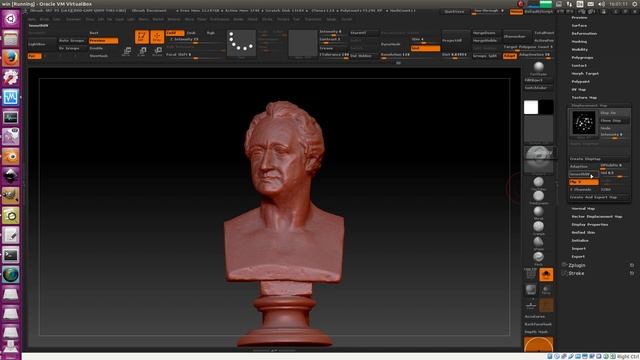Viewport: 640px width, 360px height.
Task: Expand the UV Map section
Action: point(579,90)
